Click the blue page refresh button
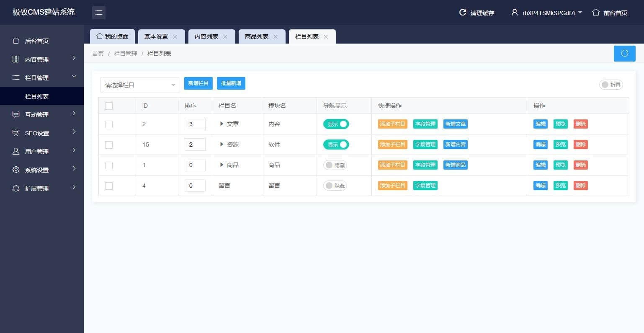The height and width of the screenshot is (333, 644). point(624,53)
